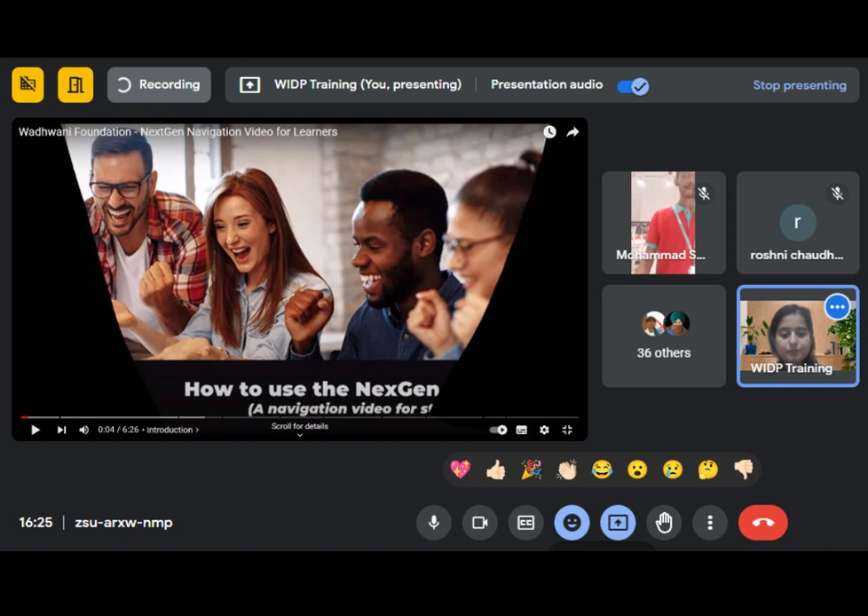Send the party popper reaction
This screenshot has height=616, width=868.
531,470
